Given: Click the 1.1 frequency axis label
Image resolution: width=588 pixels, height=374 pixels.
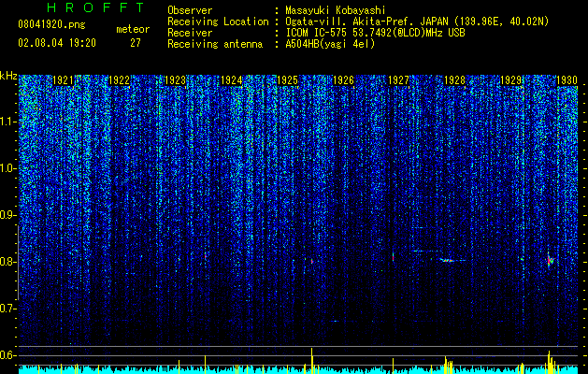Looking at the screenshot, I should point(8,122).
